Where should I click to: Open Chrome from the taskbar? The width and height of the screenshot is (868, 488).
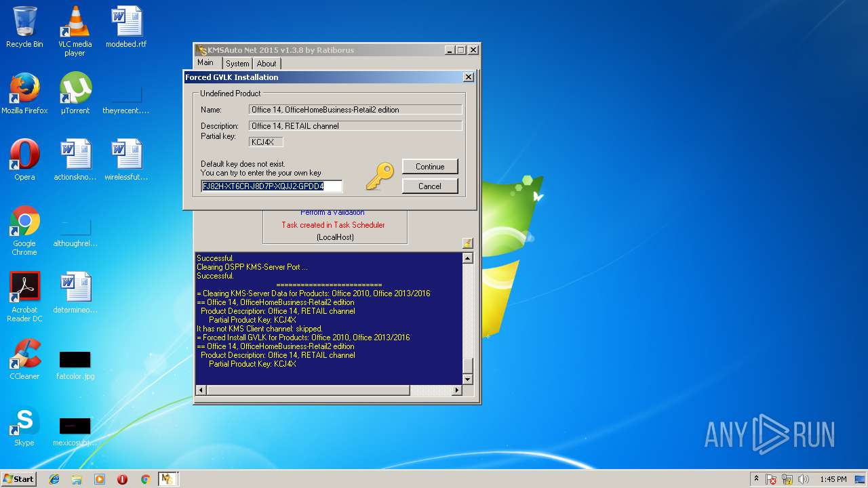tap(145, 479)
